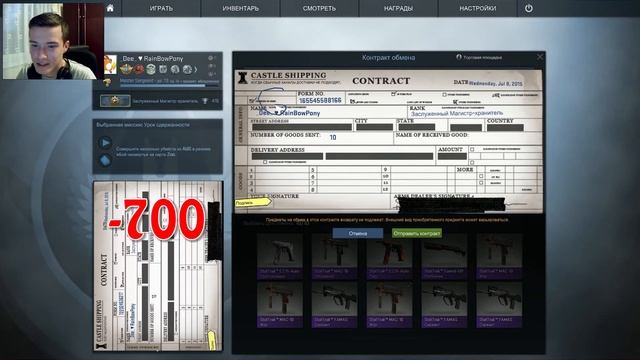Screen dimensions: 640x360
Task: Open the rotated contract thumbnail with -700
Action: (158, 266)
